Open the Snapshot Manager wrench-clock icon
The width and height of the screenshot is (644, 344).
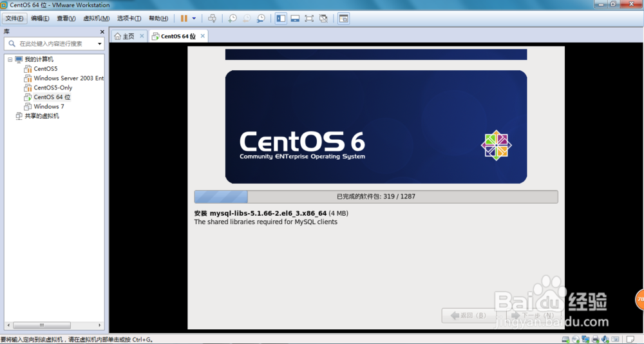[x=261, y=19]
